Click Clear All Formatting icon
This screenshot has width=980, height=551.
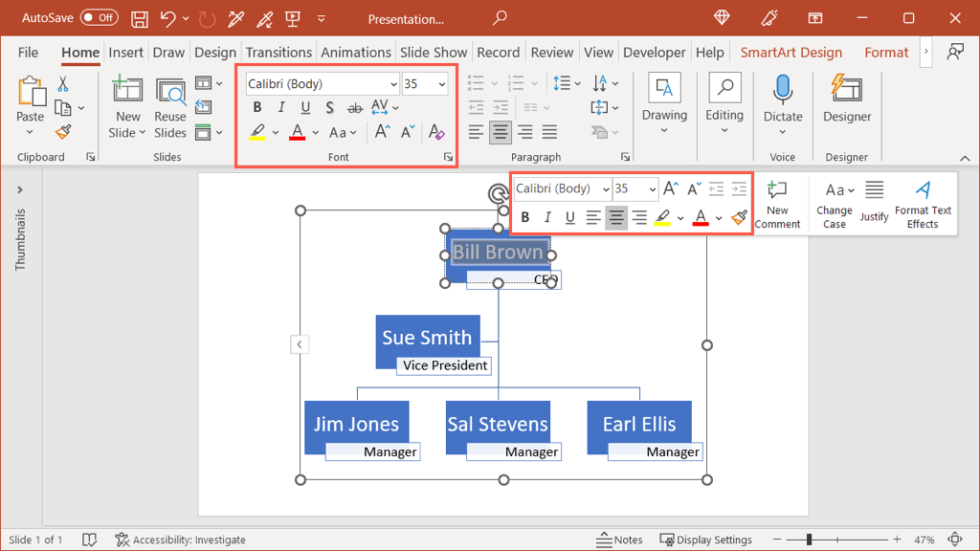tap(436, 132)
